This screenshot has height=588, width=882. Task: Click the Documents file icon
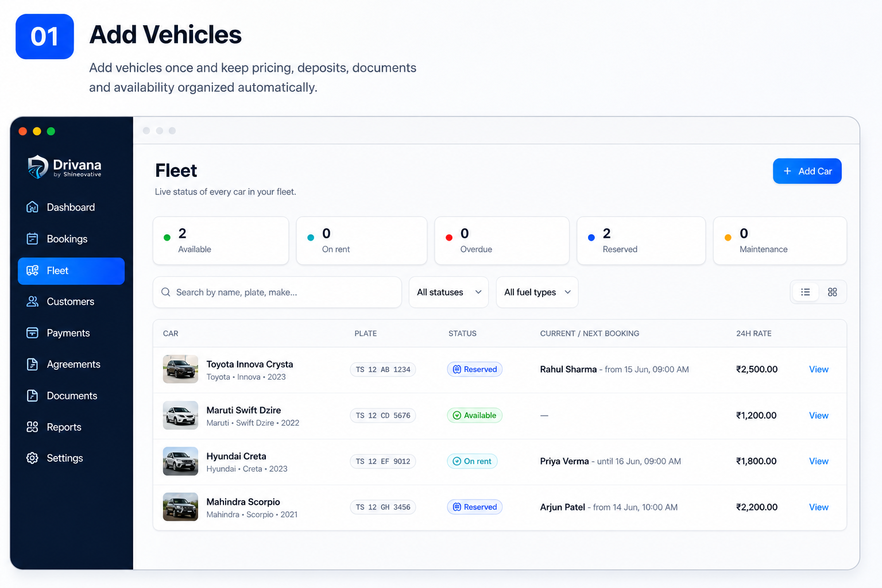click(33, 396)
